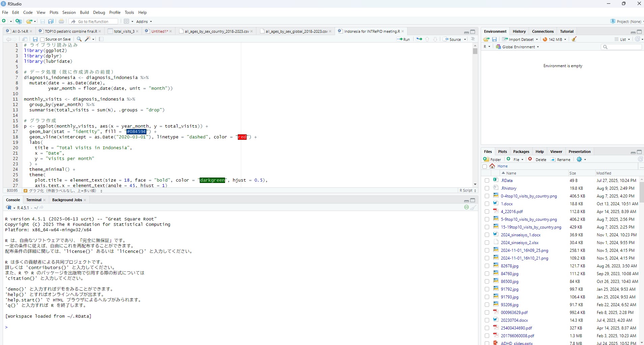Open the Session menu
Screen dimensions: 644x345
[69, 12]
